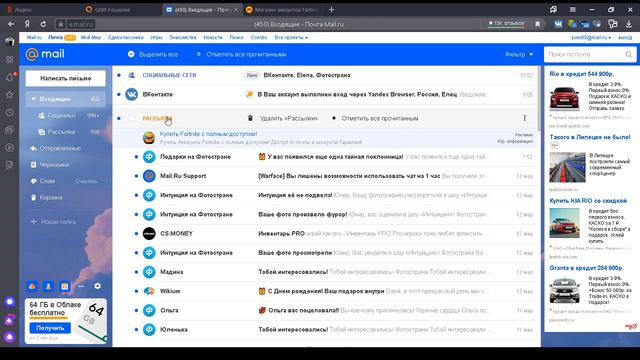Open history clock icon in browser sidebar

pos(9,112)
